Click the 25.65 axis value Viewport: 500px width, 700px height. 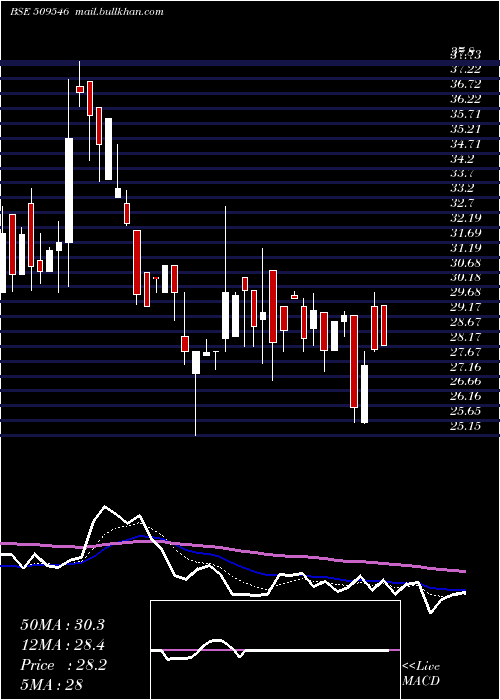pos(466,411)
